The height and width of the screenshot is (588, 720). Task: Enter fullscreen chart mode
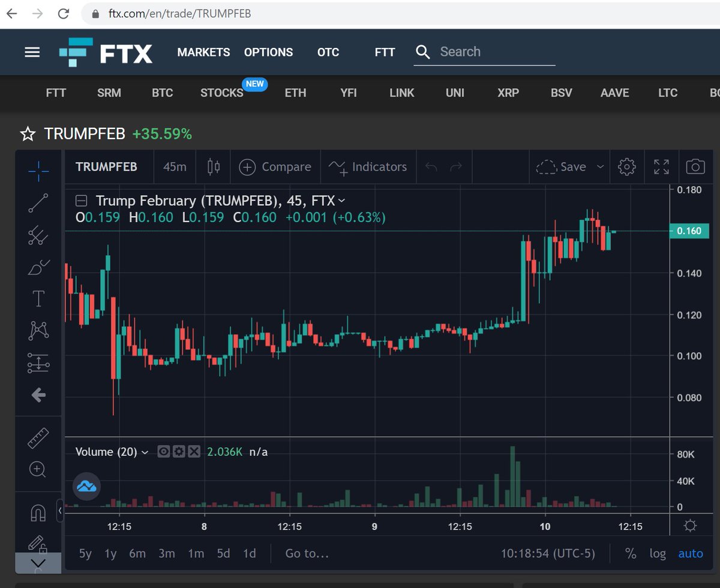pos(661,167)
